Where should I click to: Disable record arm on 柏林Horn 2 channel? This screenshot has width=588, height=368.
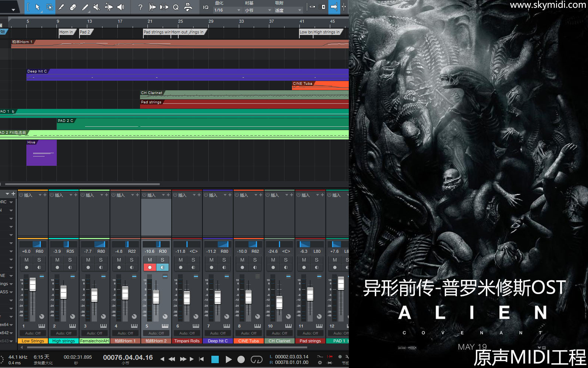click(x=150, y=267)
